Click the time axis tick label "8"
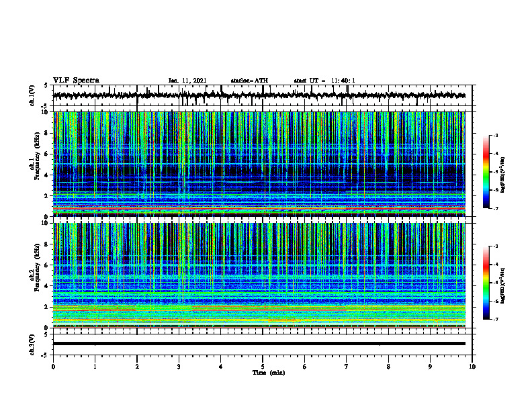The width and height of the screenshot is (532, 411). point(388,367)
